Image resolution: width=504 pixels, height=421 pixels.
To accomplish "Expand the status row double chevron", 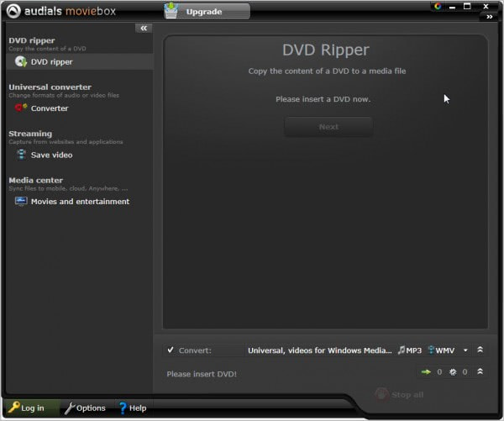I will click(480, 371).
